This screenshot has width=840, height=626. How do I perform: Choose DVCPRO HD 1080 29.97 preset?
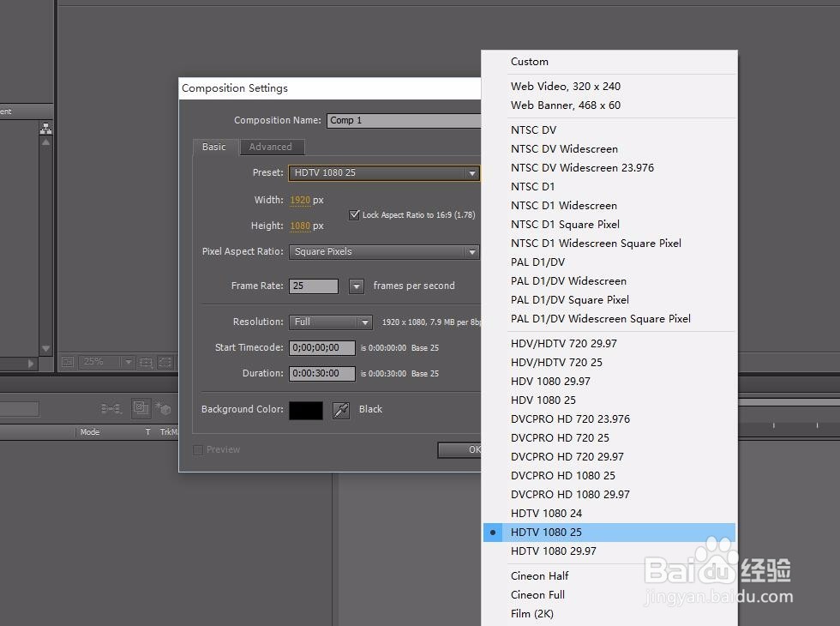[x=609, y=495]
